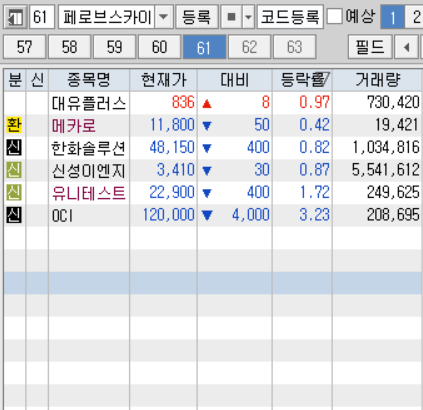The width and height of the screenshot is (423, 410).
Task: Click the highlighted empty blue row
Action: point(213,283)
